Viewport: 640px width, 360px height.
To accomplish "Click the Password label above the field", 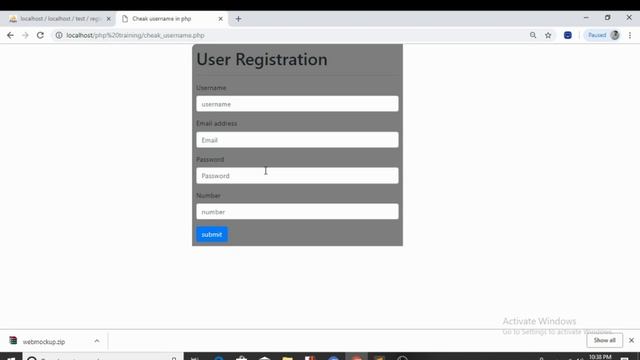I will coord(210,159).
